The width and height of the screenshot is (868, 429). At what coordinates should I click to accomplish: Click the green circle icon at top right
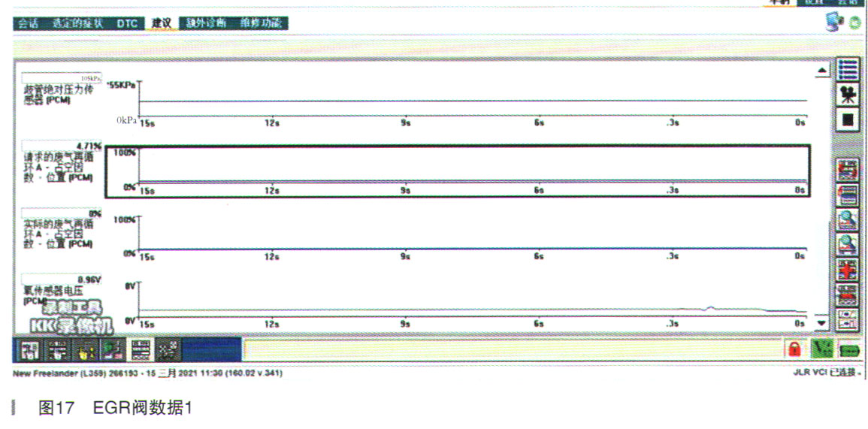tap(854, 23)
